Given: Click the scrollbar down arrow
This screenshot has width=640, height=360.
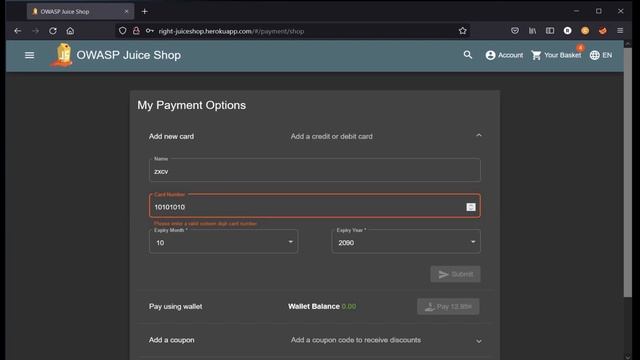Looking at the screenshot, I should click(628, 356).
